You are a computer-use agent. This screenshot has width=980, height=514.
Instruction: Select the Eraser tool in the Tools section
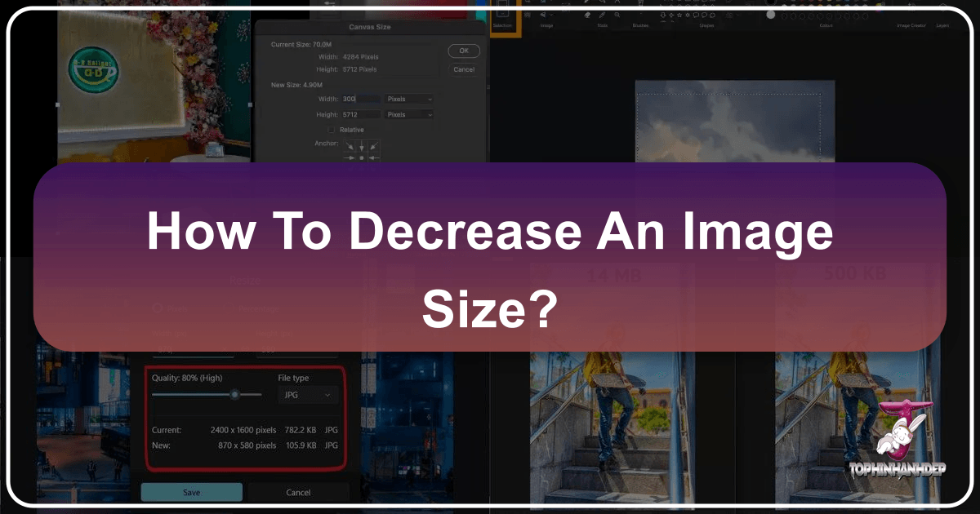[587, 15]
